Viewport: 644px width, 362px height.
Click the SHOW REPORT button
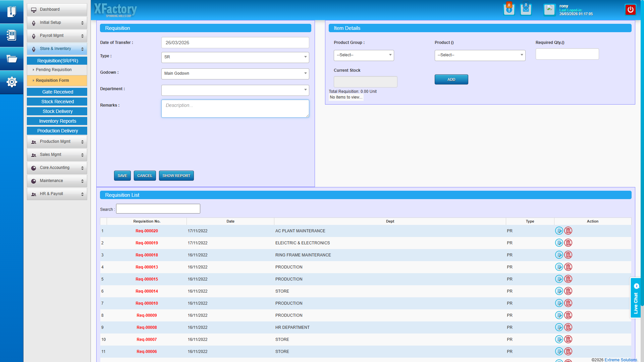176,176
